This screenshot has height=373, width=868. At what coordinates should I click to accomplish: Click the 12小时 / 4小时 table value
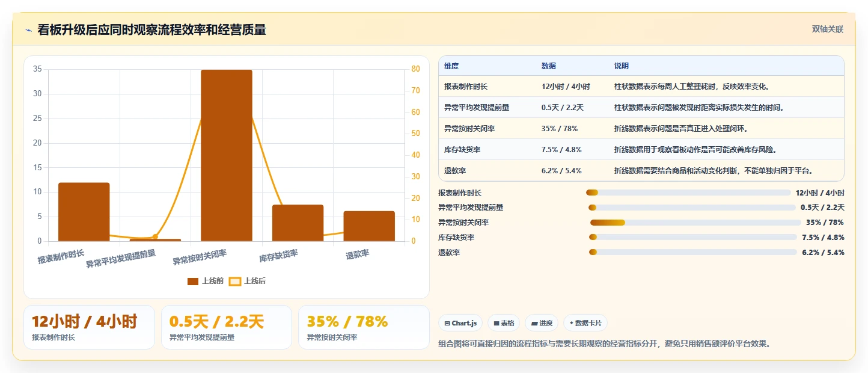[x=566, y=87]
